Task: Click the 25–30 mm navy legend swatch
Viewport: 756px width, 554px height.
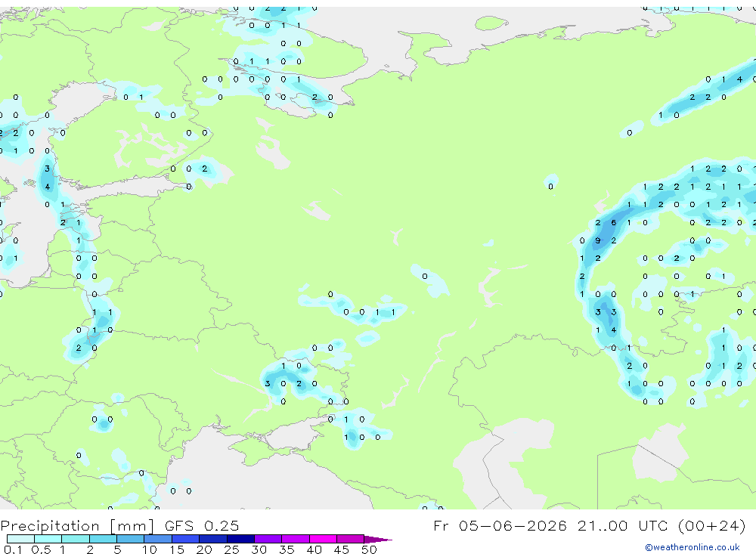Action: [x=240, y=539]
